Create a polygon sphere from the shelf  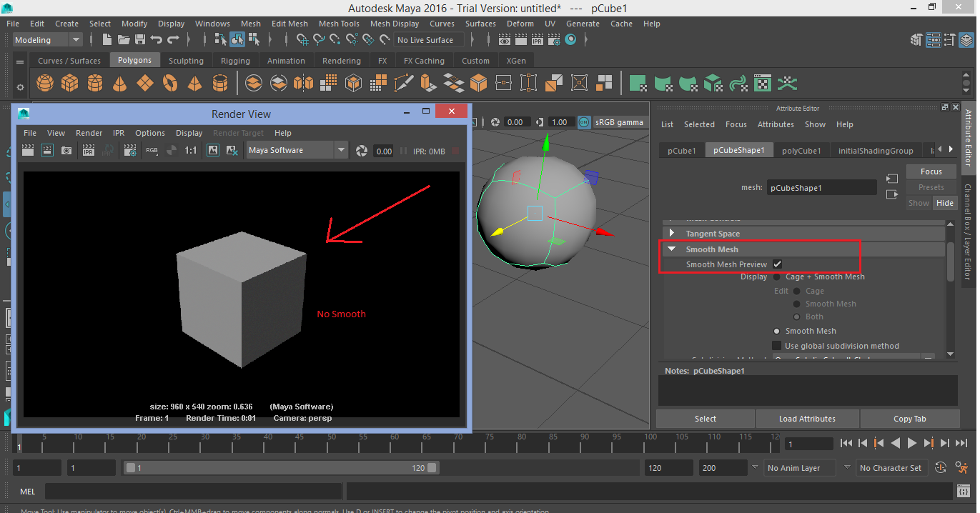[x=45, y=84]
